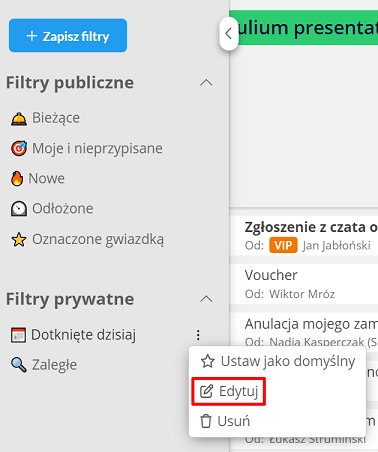Click sender name Jan Jabłoński
This screenshot has height=452, width=378.
336,246
